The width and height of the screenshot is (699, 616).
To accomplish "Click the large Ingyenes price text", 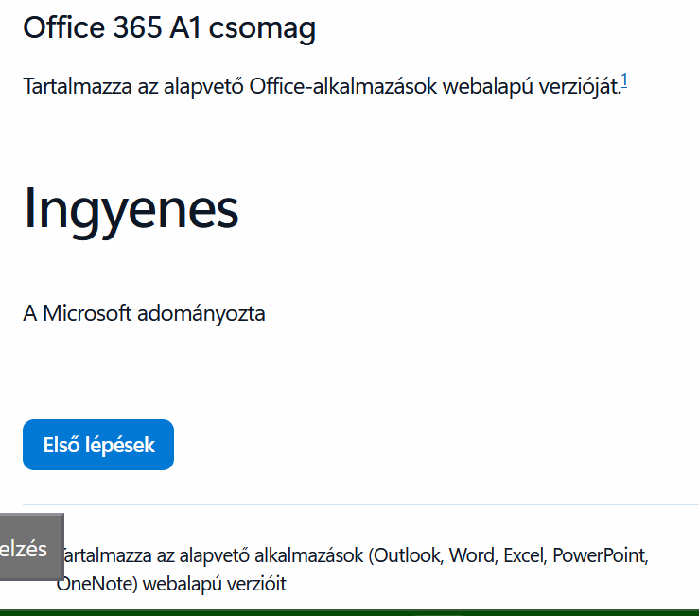I will tap(131, 208).
